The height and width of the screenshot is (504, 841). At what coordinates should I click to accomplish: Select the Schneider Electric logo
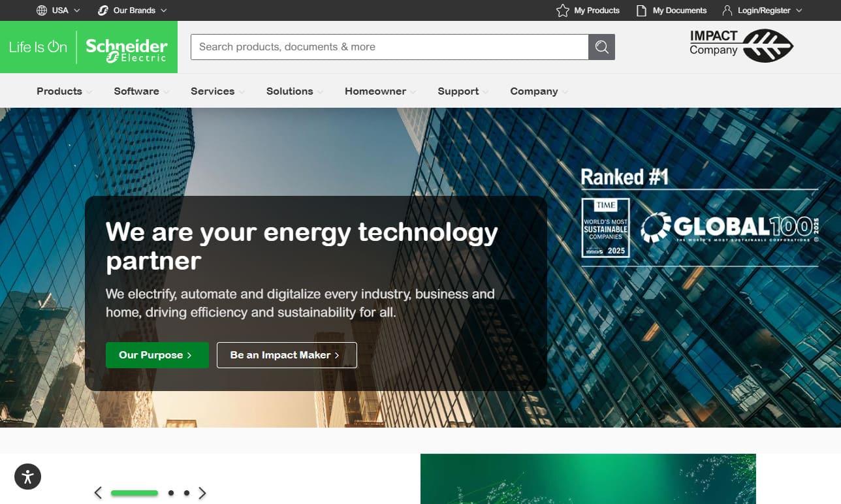tap(125, 47)
